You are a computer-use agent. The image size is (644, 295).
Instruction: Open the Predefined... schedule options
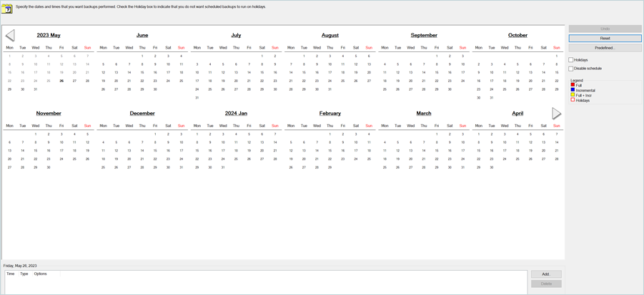click(x=605, y=48)
